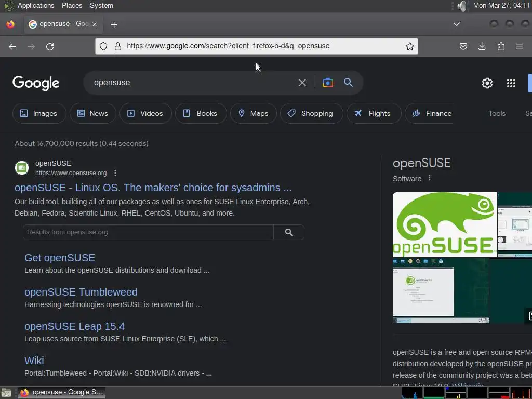The image size is (532, 399).
Task: Click the opensuse Google taskbar window button
Action: (x=61, y=393)
